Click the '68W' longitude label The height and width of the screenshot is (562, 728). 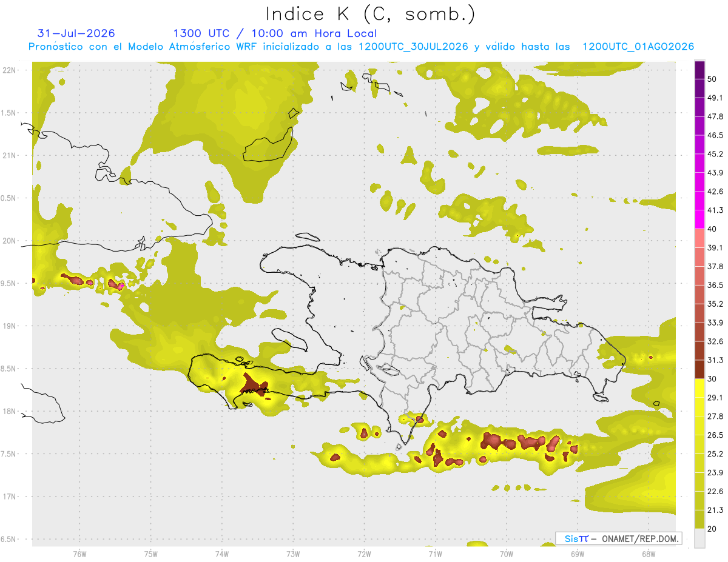(x=649, y=554)
